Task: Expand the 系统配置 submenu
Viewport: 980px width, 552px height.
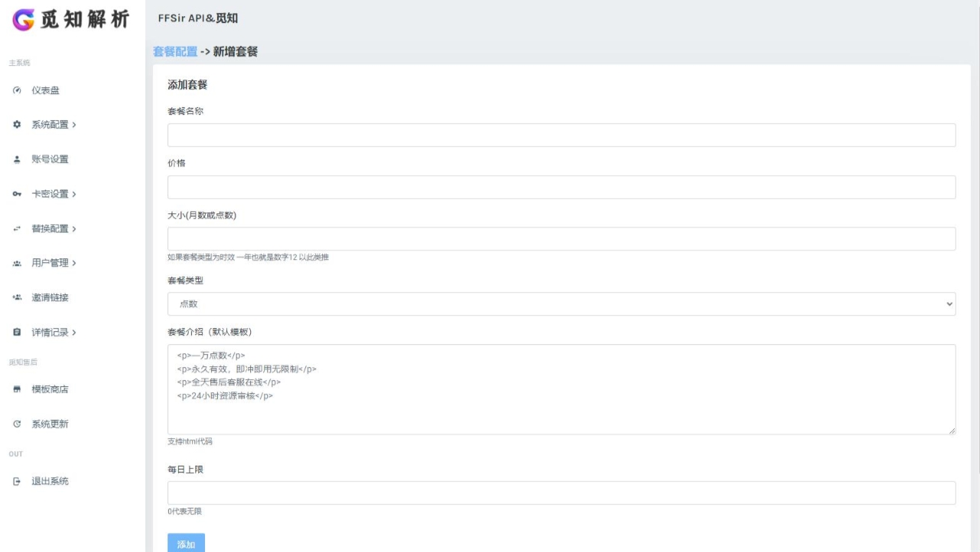Action: coord(54,125)
